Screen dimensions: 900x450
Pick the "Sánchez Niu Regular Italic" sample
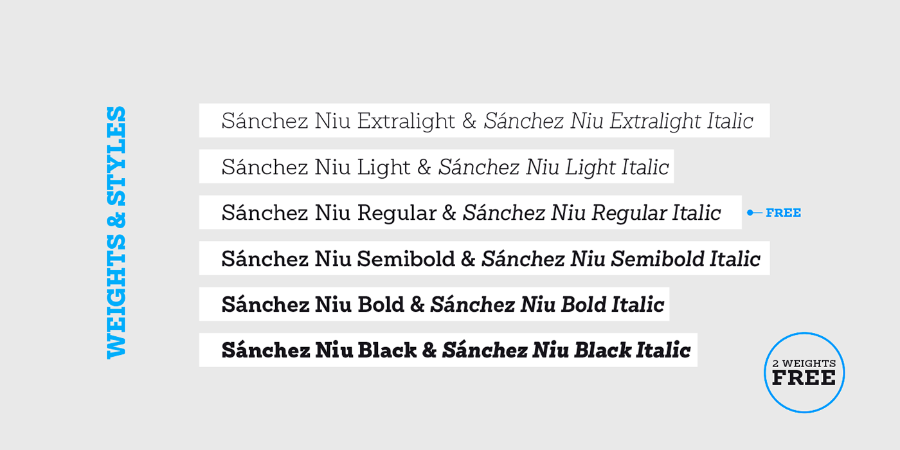pyautogui.click(x=591, y=213)
